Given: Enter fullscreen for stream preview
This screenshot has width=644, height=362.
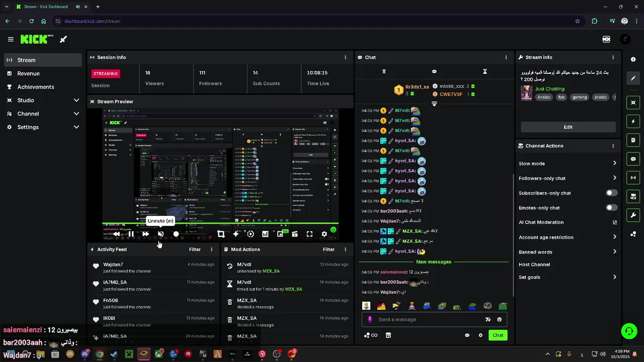Looking at the screenshot, I should point(309,234).
